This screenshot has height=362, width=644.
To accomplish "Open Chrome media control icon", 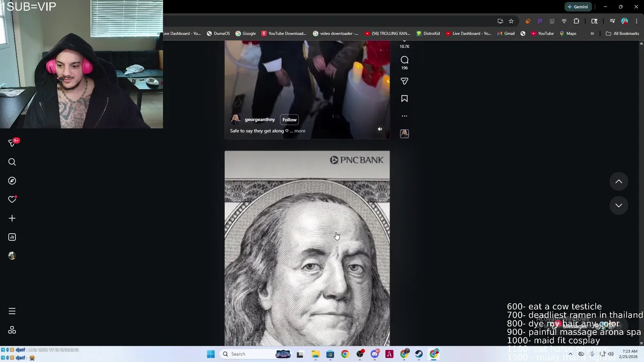I will (612, 21).
